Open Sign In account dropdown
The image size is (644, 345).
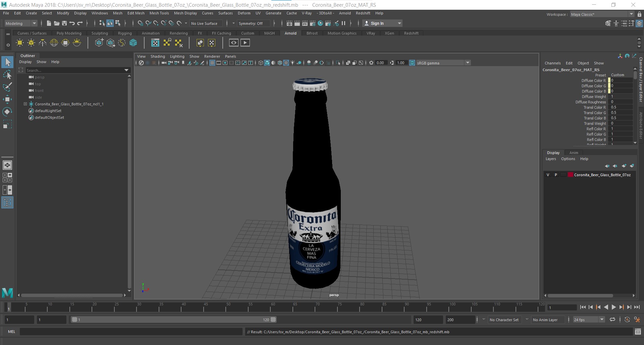tap(382, 23)
